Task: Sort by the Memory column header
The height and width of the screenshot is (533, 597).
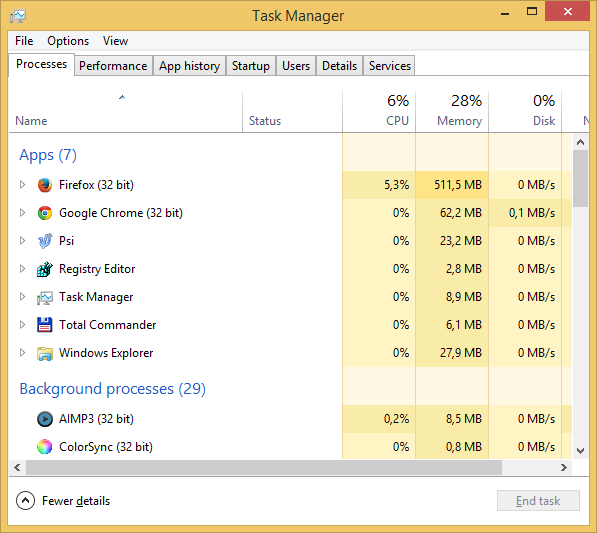Action: 452,112
